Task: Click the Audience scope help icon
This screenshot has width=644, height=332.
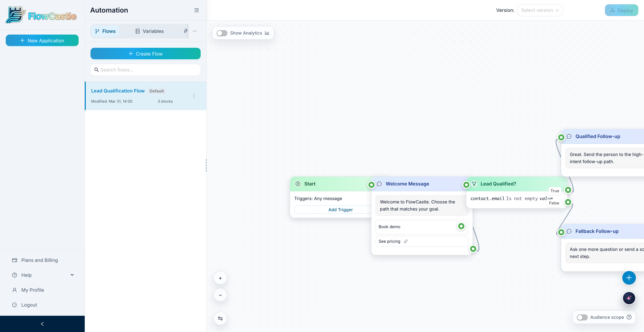Action: pyautogui.click(x=629, y=317)
